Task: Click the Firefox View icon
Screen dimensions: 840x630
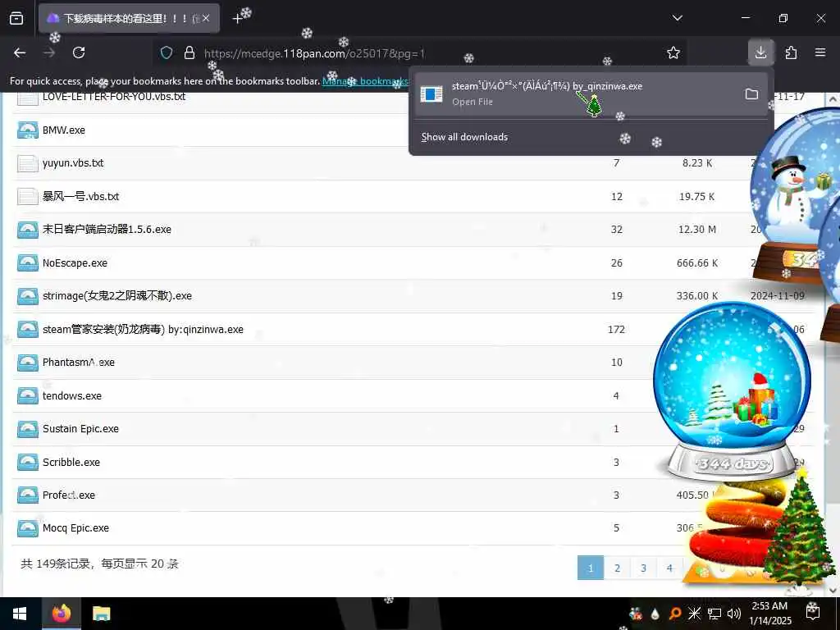Action: point(16,18)
